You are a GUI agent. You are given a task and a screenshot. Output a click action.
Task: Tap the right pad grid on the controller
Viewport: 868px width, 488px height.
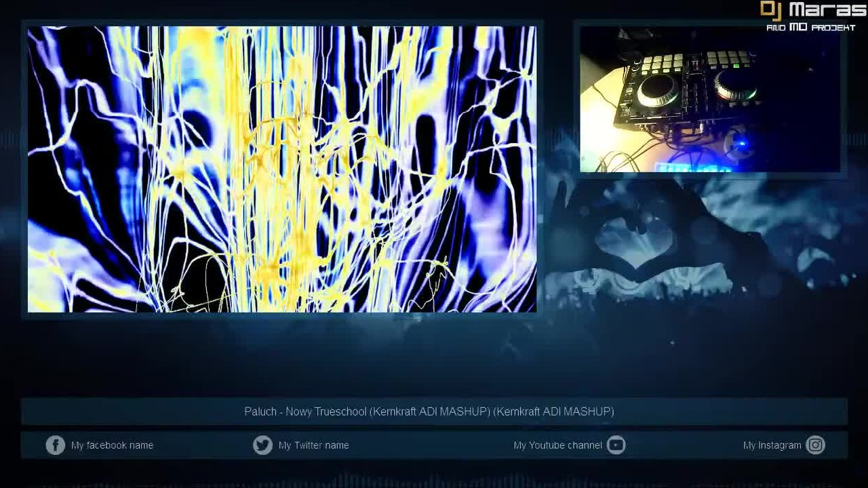[x=730, y=58]
